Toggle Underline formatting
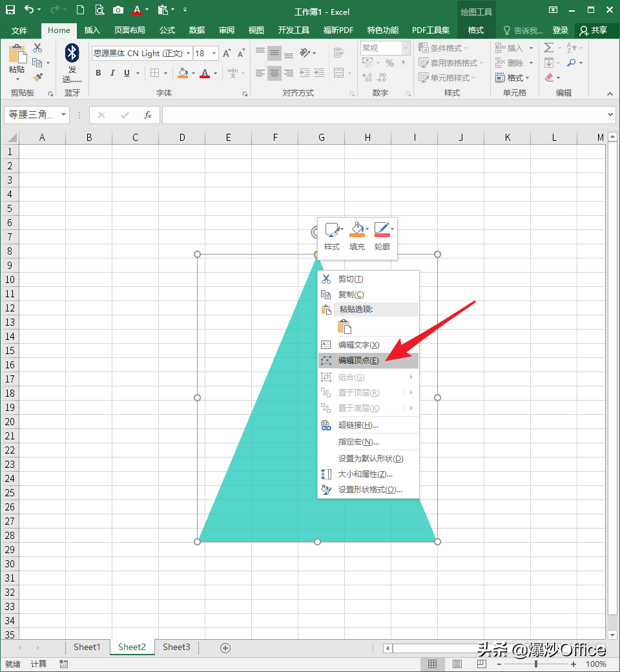Screen dimensions: 620x672 click(x=127, y=73)
